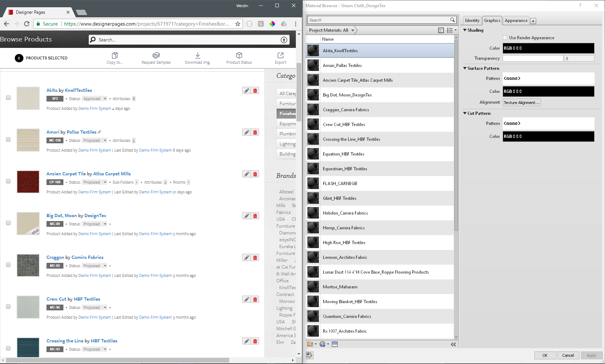
Task: Click the Cancel button
Action: tap(568, 355)
